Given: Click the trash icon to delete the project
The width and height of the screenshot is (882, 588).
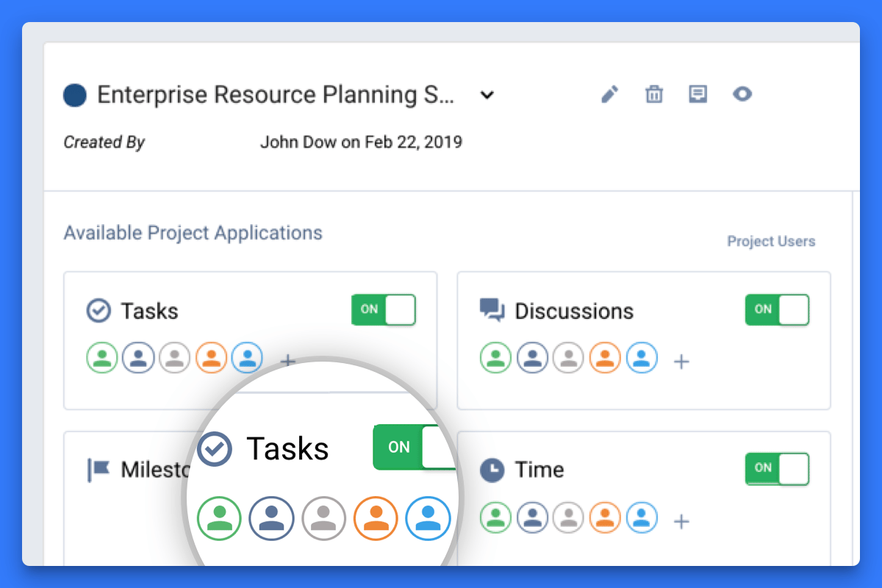Looking at the screenshot, I should (x=653, y=94).
